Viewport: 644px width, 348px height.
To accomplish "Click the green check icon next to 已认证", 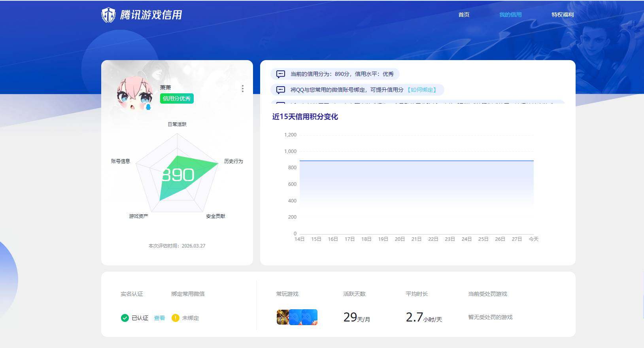I will pos(125,318).
